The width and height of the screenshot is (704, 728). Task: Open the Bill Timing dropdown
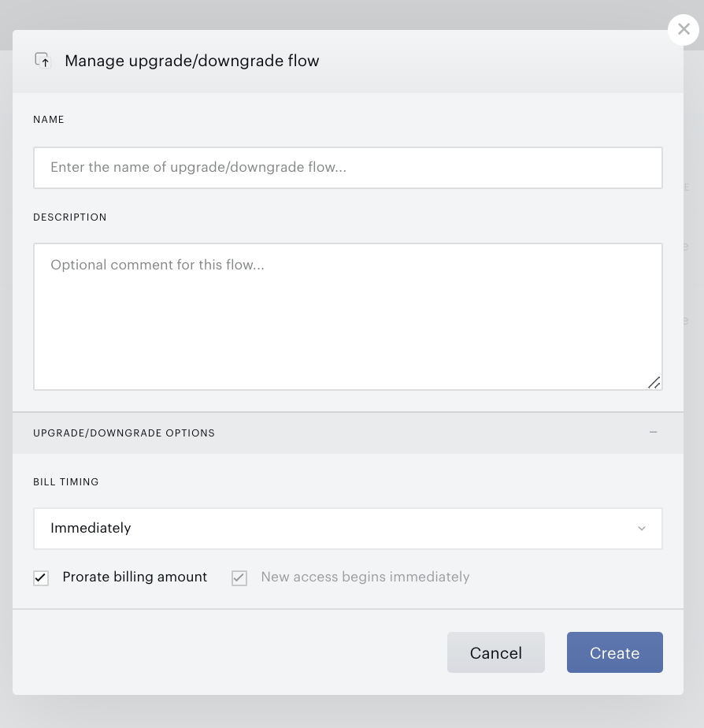[347, 529]
